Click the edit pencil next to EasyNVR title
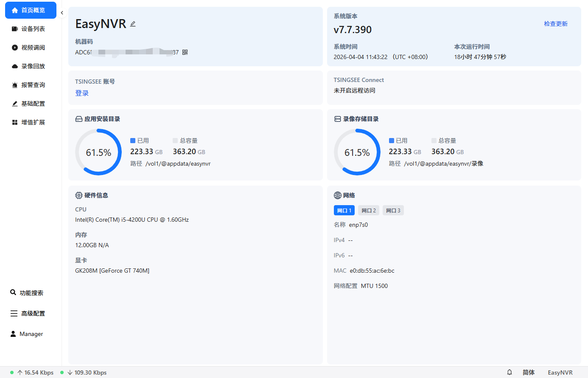The height and width of the screenshot is (378, 588). 133,24
